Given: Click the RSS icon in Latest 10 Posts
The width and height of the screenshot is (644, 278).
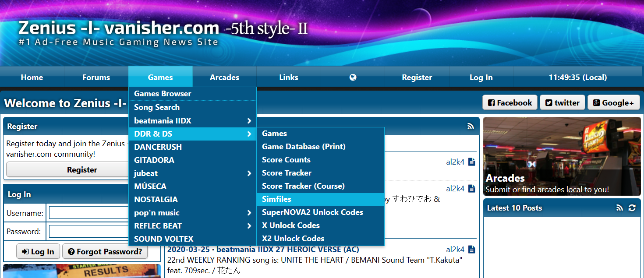Looking at the screenshot, I should coord(619,208).
